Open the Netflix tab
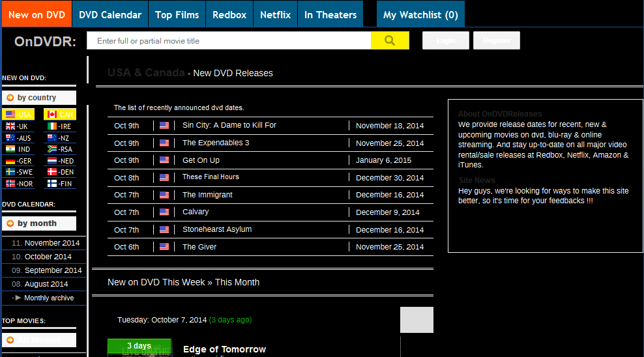 click(x=276, y=14)
